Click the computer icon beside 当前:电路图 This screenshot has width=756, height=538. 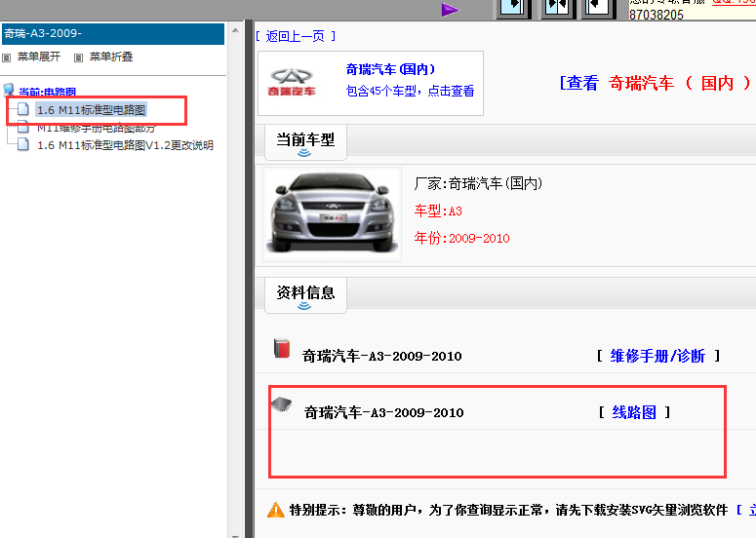click(x=8, y=90)
